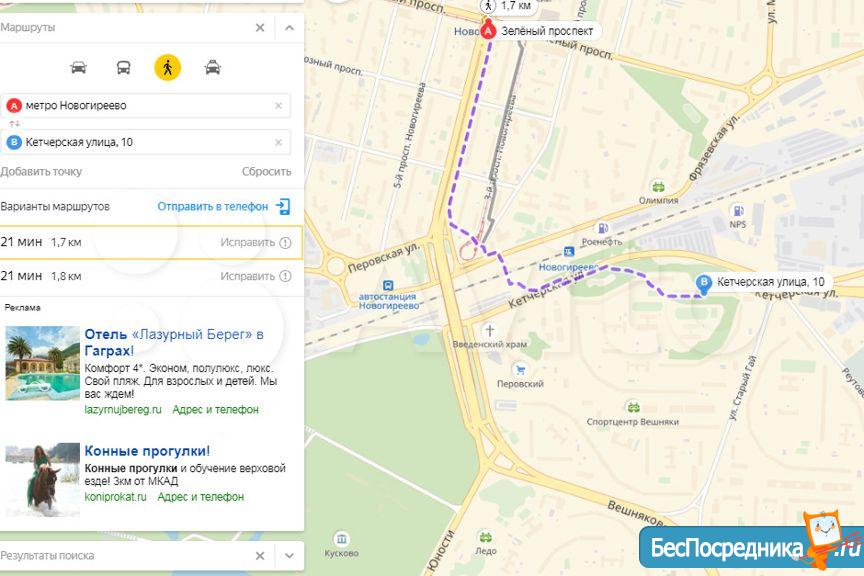This screenshot has width=864, height=576.
Task: Click Отправить в телефон link
Action: [x=213, y=207]
